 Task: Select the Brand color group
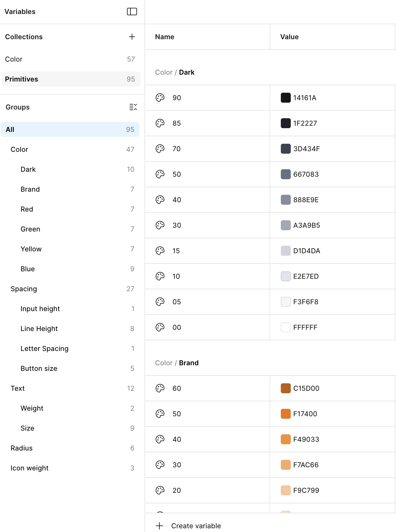(30, 189)
